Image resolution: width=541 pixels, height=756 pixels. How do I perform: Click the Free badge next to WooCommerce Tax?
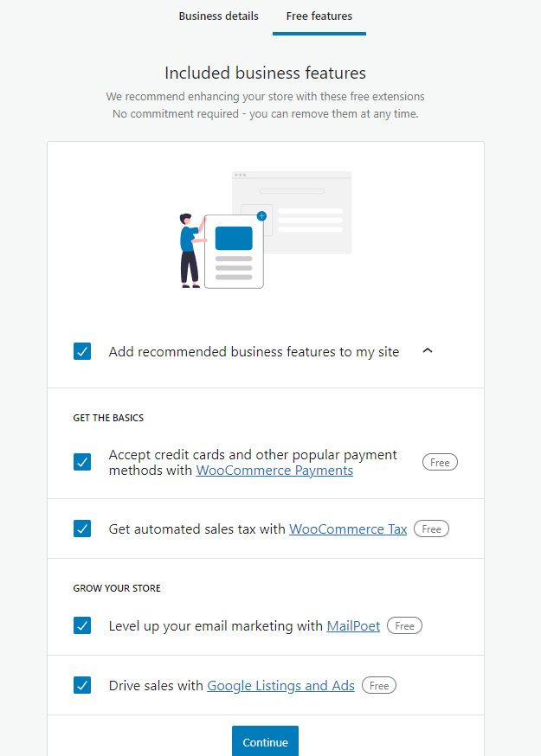click(x=431, y=529)
